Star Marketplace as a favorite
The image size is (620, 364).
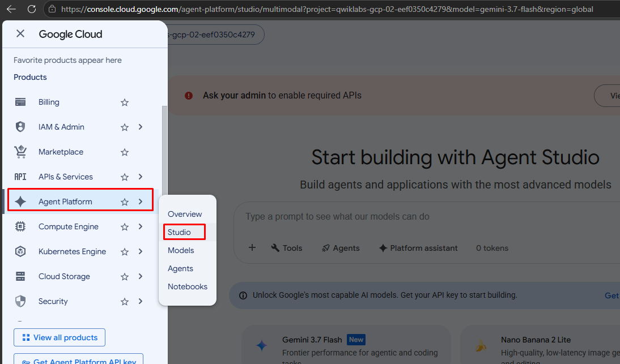[x=125, y=152]
